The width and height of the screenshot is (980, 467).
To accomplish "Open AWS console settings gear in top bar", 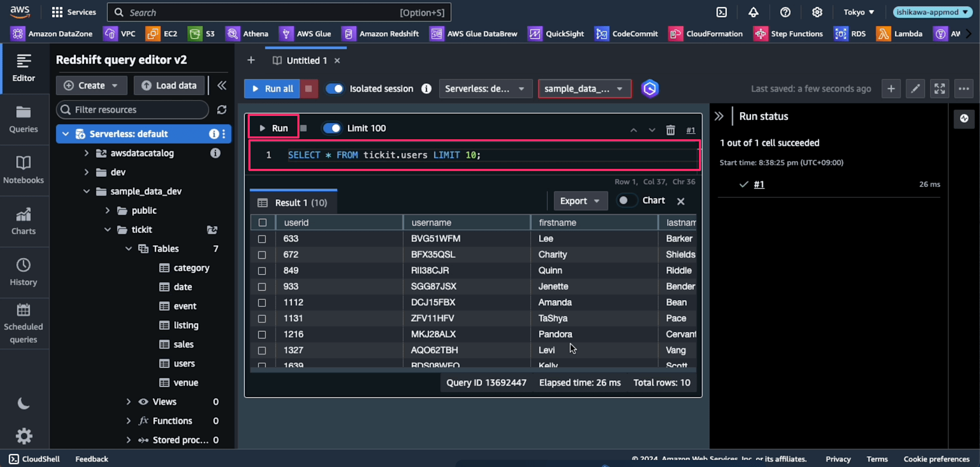I will click(x=817, y=12).
